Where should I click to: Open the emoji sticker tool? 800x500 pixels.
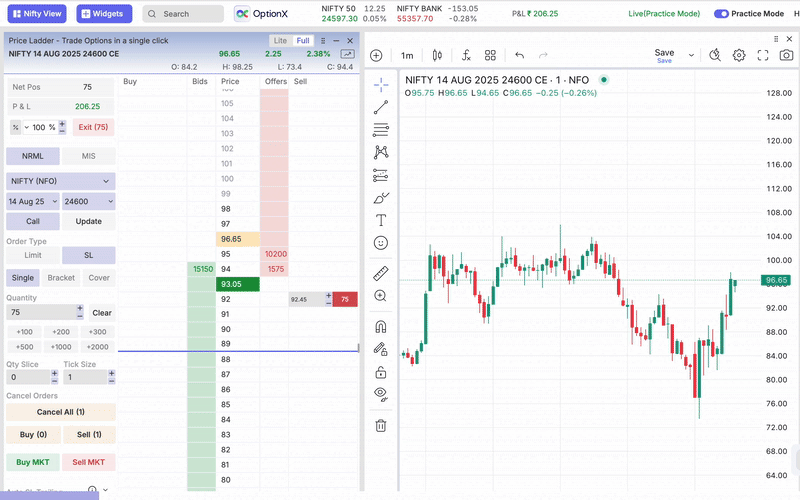380,243
